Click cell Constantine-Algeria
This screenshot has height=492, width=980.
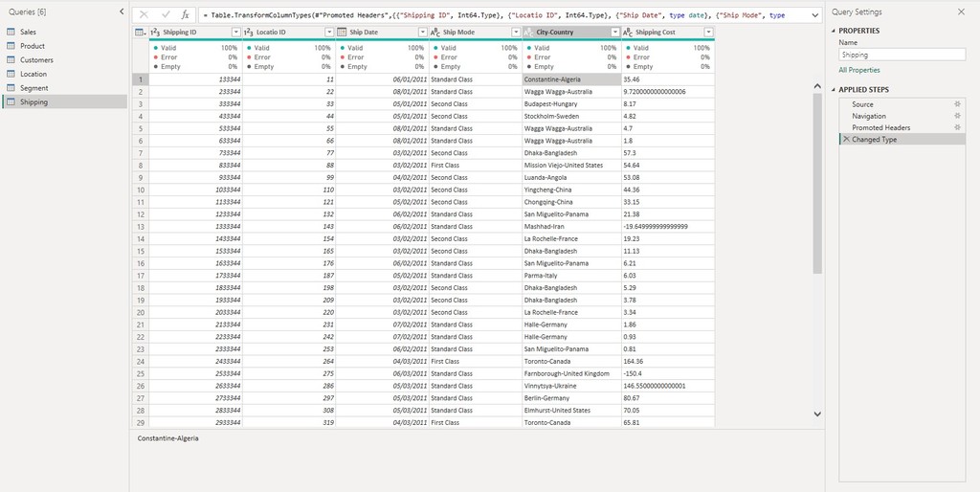572,79
